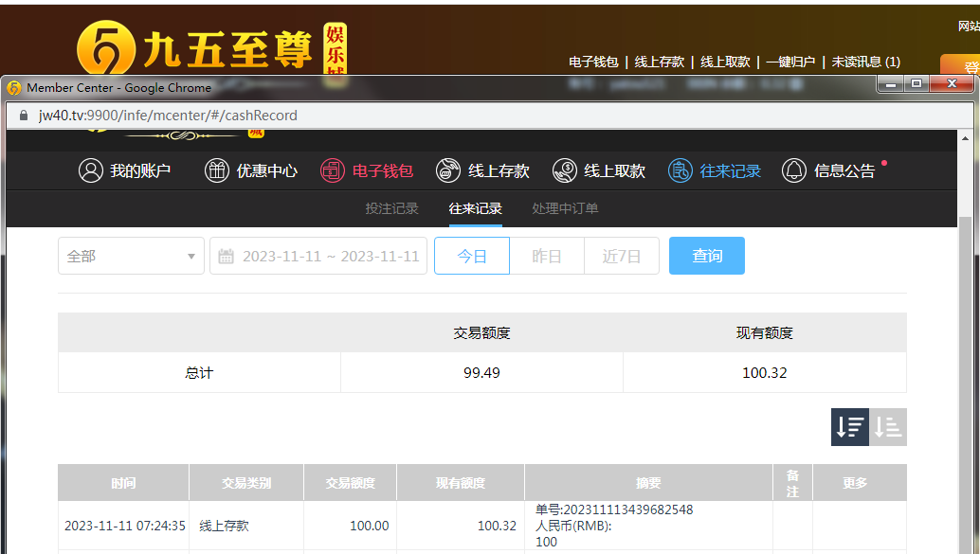980x554 pixels.
Task: Click 一键归户 link in background header
Action: (x=790, y=62)
